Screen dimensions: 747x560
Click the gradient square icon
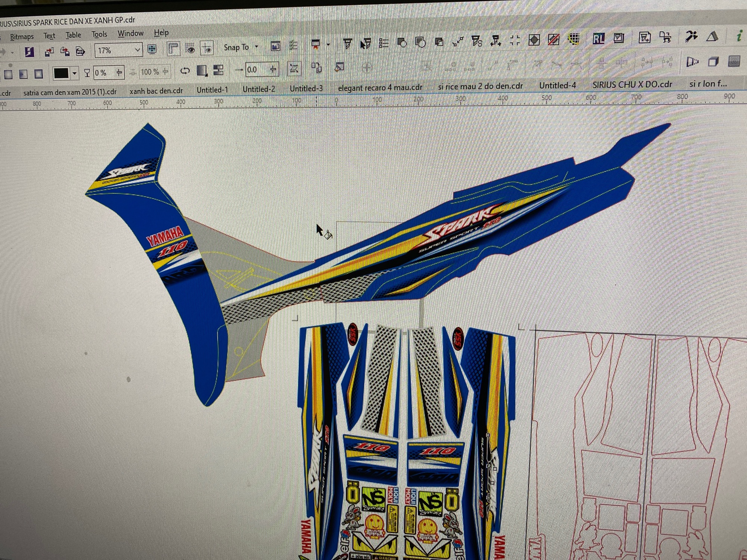click(202, 70)
